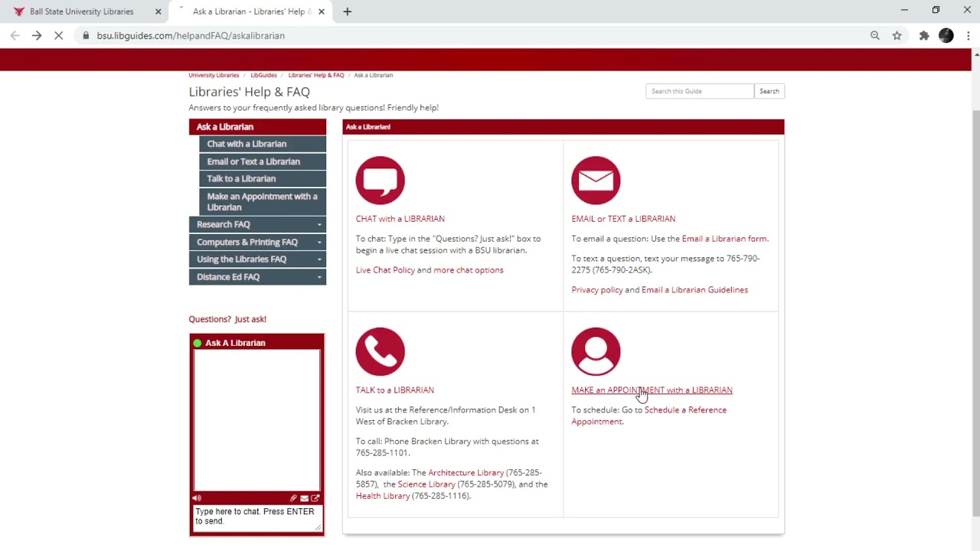Viewport: 980px width, 551px height.
Task: Open the Architecture Library link
Action: 465,473
